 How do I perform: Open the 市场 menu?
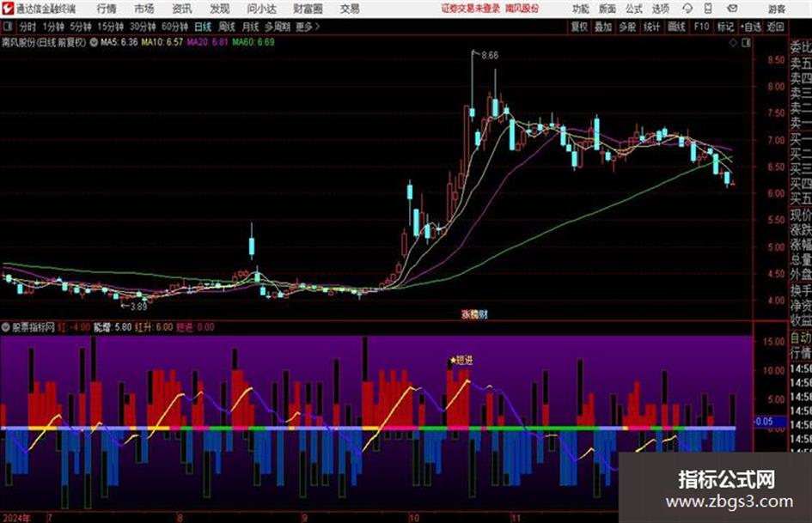coord(144,9)
